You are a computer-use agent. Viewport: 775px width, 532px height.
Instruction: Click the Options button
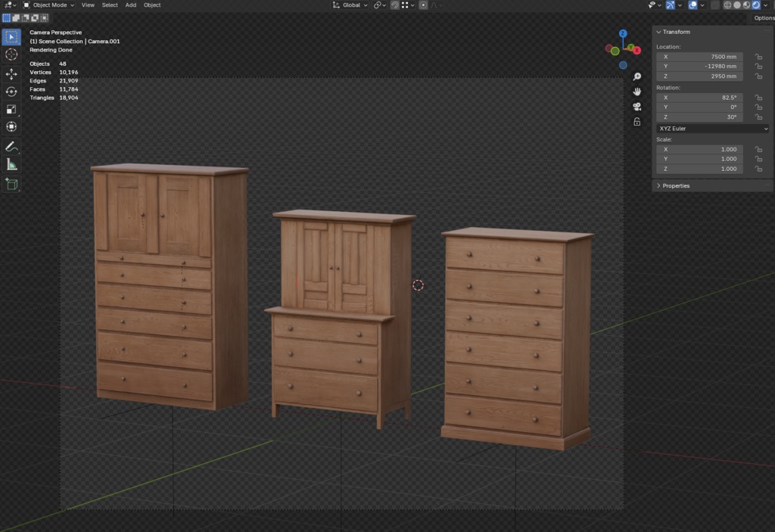[x=764, y=18]
